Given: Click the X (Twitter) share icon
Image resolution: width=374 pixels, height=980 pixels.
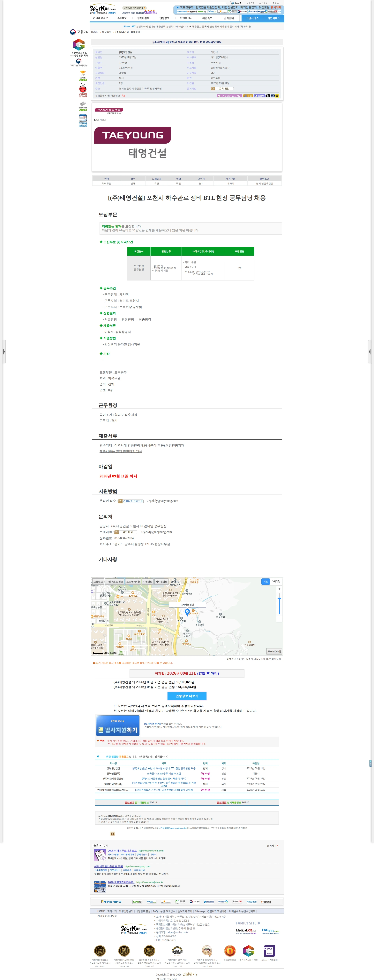Looking at the screenshot, I should point(268,96).
